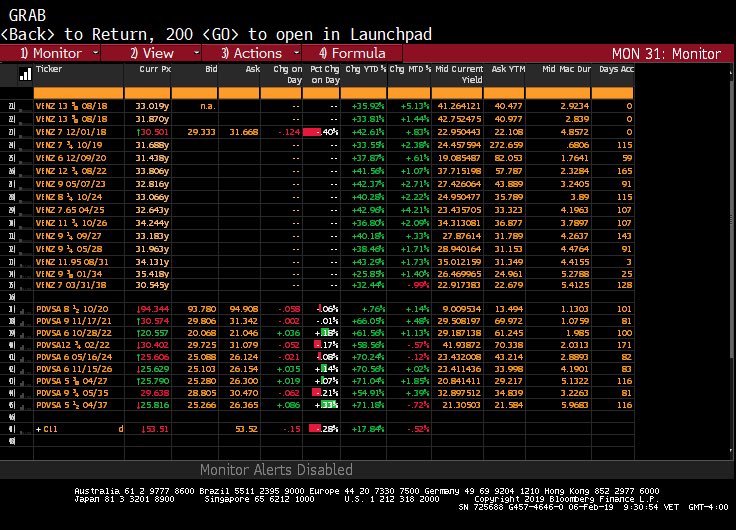Select the PDVSA 6 11/15/26 ticker
Image resolution: width=736 pixels, height=530 pixels.
pyautogui.click(x=74, y=369)
